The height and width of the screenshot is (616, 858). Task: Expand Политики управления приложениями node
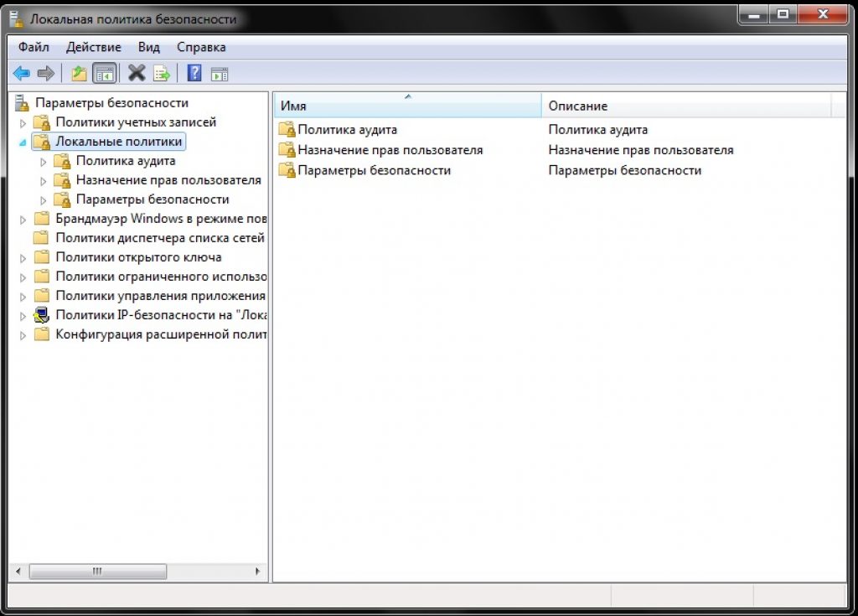coord(23,297)
